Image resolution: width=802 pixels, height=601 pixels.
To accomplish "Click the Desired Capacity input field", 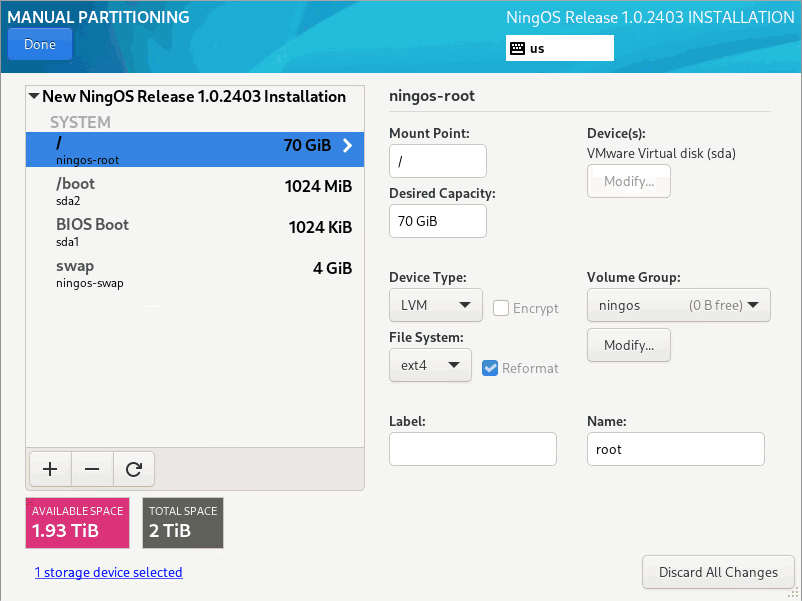I will pos(438,221).
